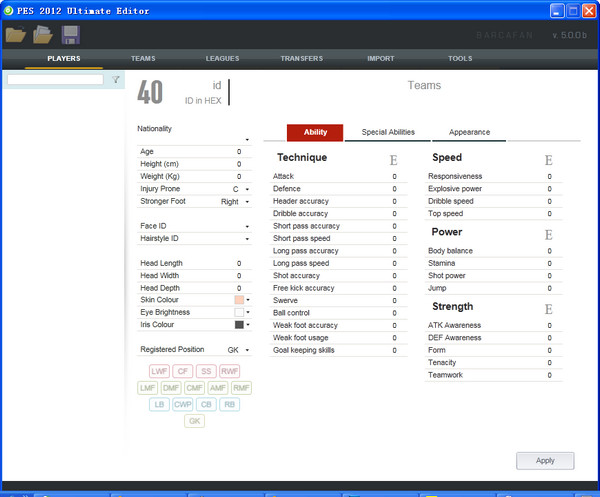Toggle the GK position box
The width and height of the screenshot is (600, 497).
click(194, 421)
